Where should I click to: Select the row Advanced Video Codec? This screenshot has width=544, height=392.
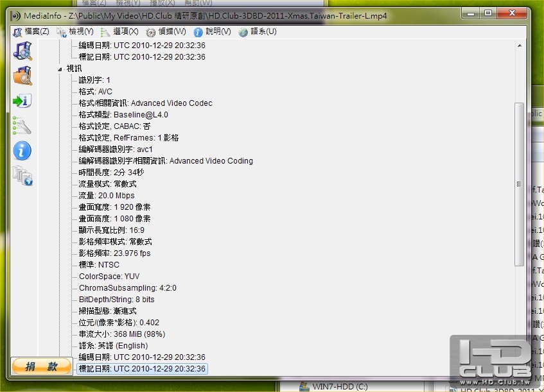(145, 103)
